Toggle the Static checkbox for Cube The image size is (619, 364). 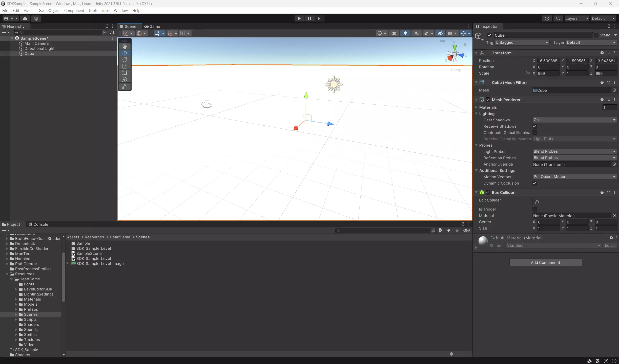click(596, 35)
